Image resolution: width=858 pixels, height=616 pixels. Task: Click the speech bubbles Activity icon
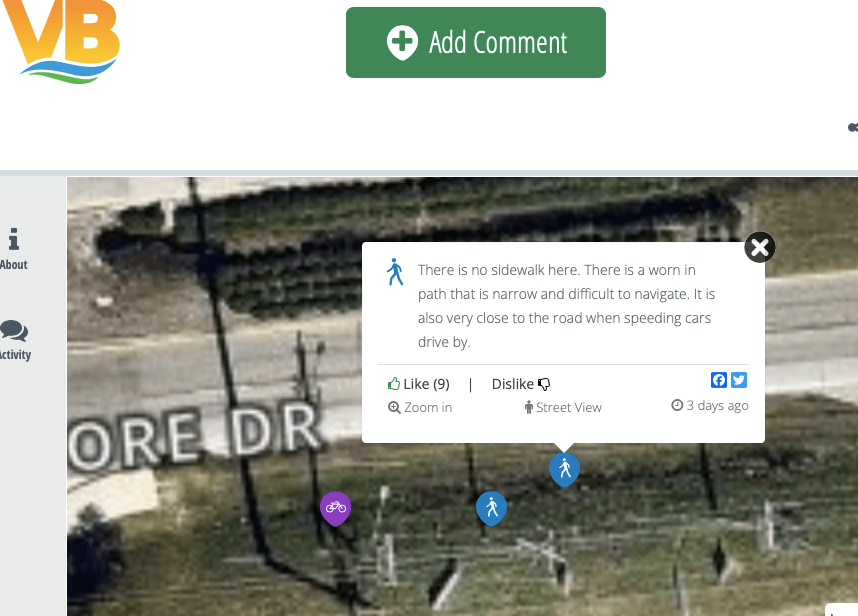coord(14,331)
